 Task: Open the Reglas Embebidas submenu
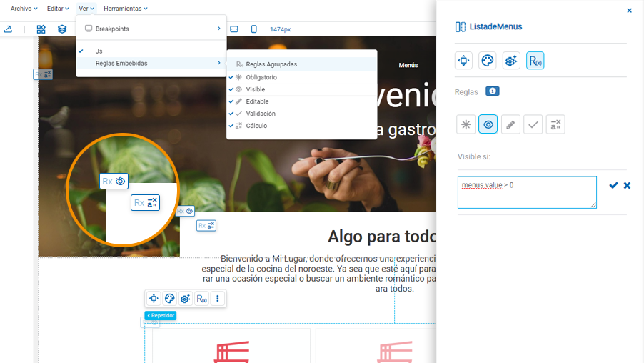(151, 64)
